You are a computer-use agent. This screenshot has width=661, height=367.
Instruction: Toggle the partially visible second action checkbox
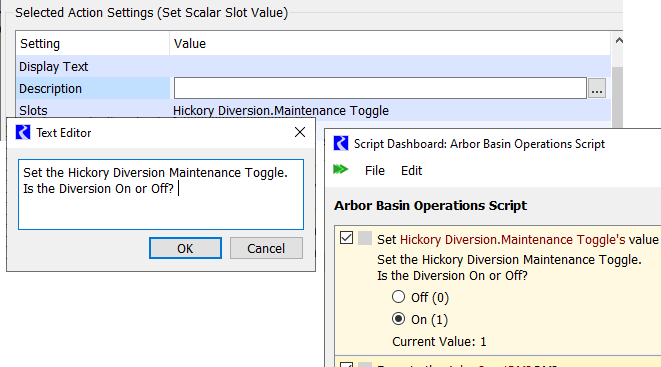[x=347, y=364]
